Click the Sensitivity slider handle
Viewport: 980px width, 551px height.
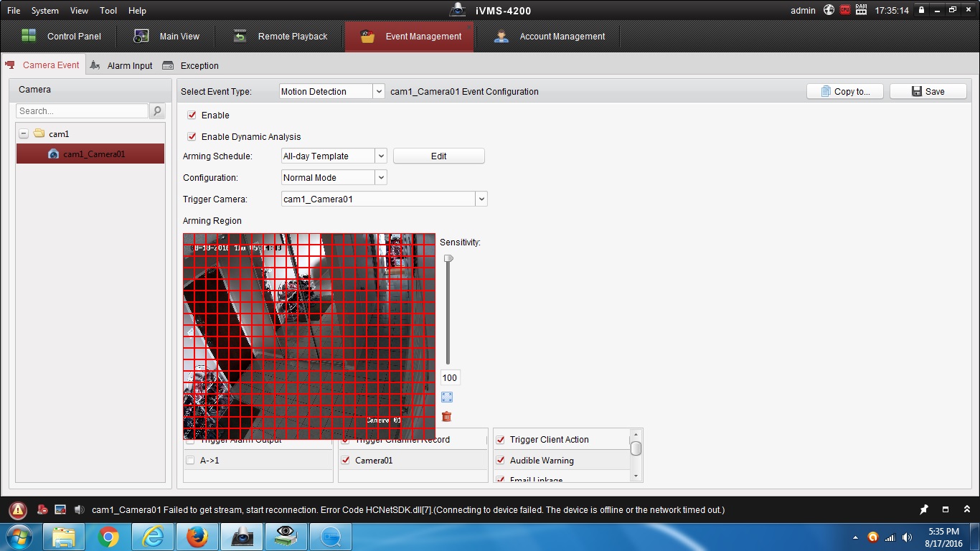point(448,258)
